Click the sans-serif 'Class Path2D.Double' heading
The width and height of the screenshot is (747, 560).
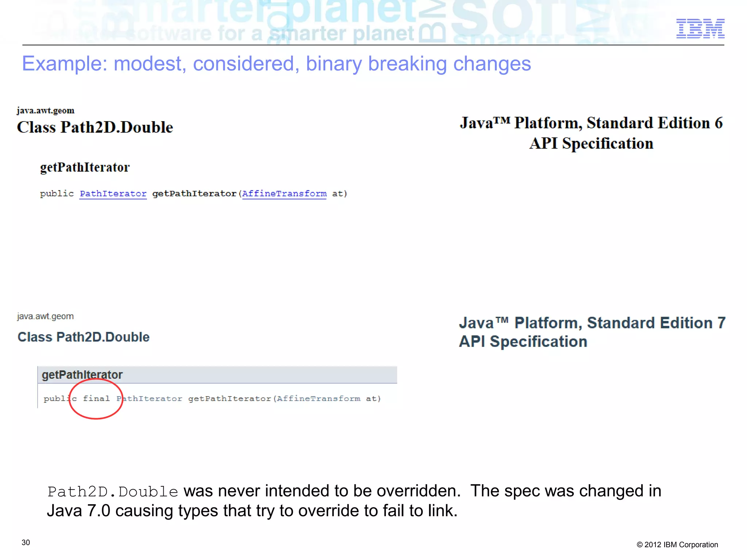point(84,337)
